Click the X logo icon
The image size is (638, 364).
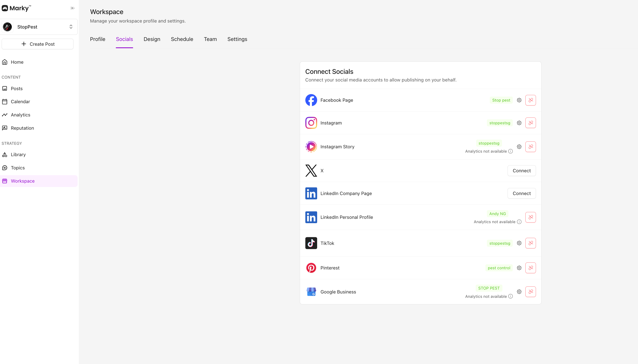pos(311,171)
